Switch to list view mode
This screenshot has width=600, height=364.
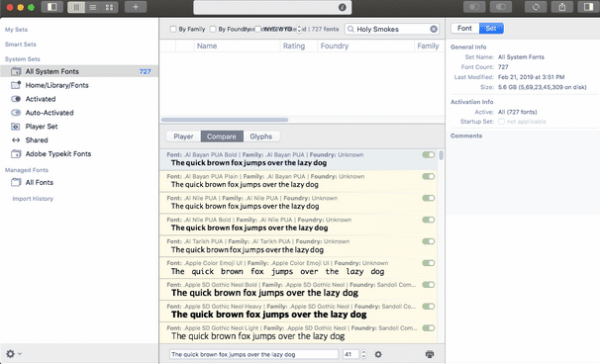[93, 7]
